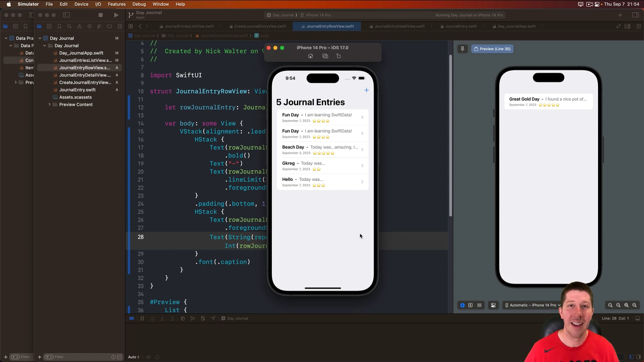
Task: Pause program execution in debug bar
Action: (142, 318)
